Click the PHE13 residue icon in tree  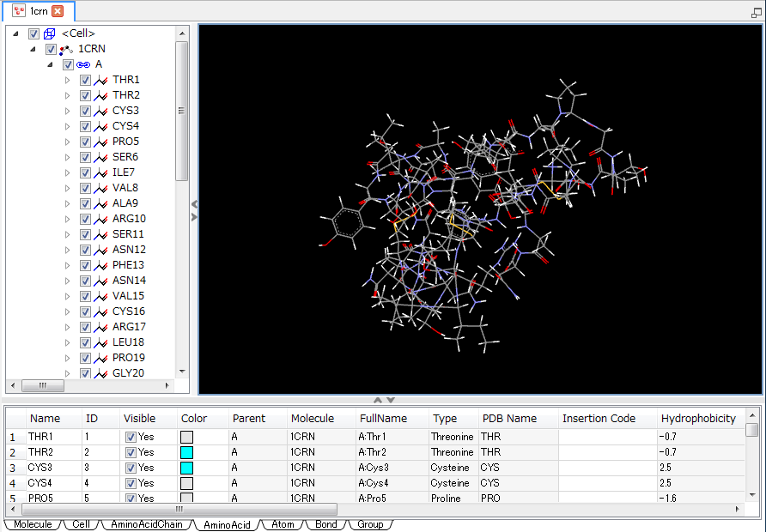click(x=100, y=265)
